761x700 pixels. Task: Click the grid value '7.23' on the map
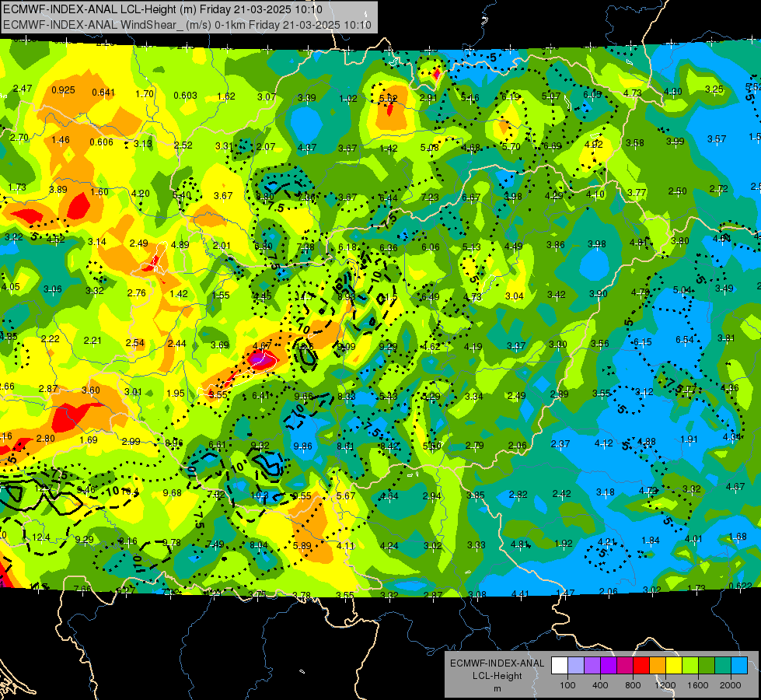point(430,197)
